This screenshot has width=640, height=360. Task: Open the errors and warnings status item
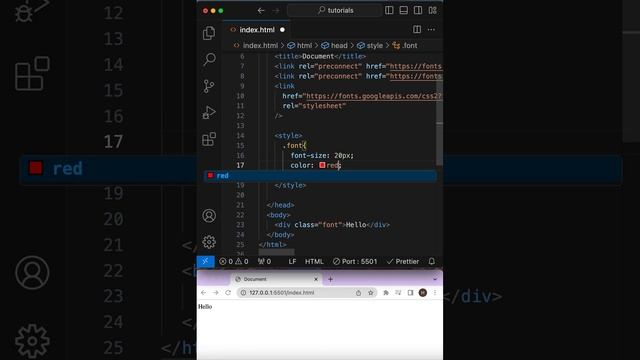coord(233,262)
